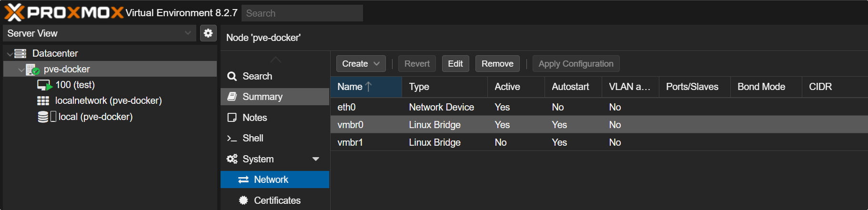Select the local storage database icon
Viewport: 868px width, 210px height.
click(x=43, y=117)
